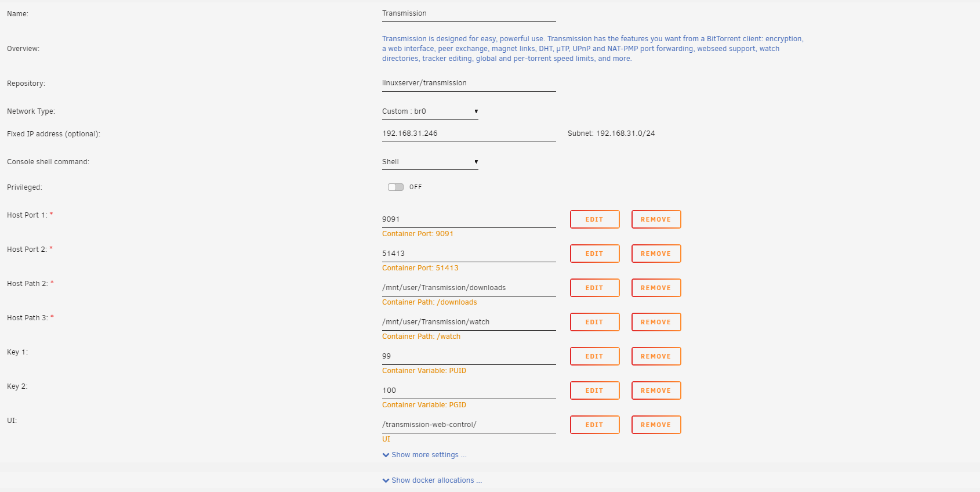Remove the UI setting

pos(656,425)
